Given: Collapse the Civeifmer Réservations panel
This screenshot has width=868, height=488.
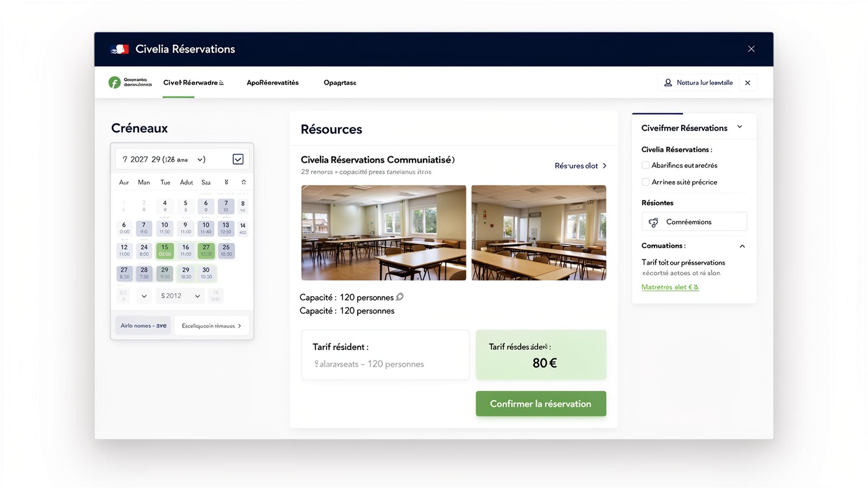Looking at the screenshot, I should click(740, 127).
